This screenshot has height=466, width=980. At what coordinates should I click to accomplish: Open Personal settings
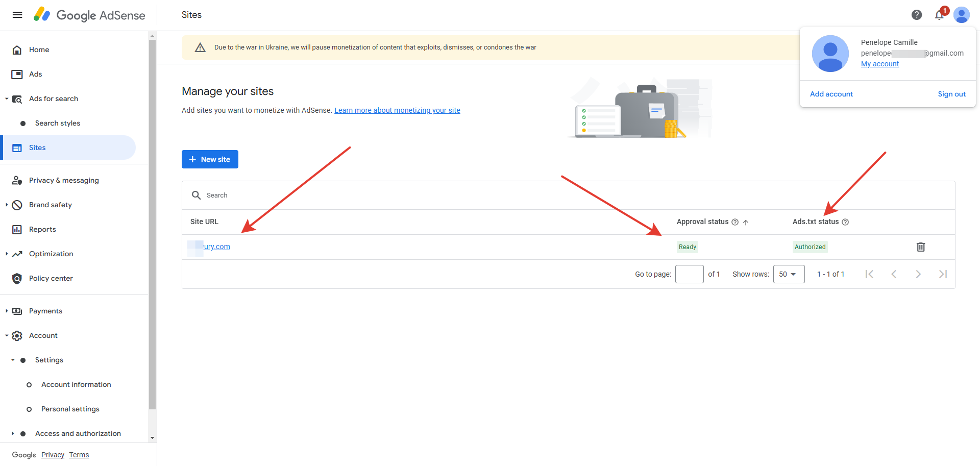[70, 409]
